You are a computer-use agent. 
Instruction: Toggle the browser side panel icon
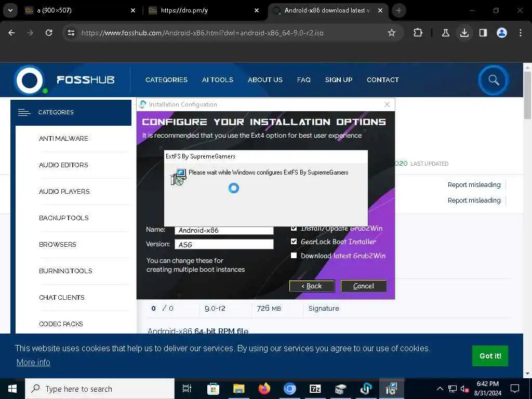(483, 33)
